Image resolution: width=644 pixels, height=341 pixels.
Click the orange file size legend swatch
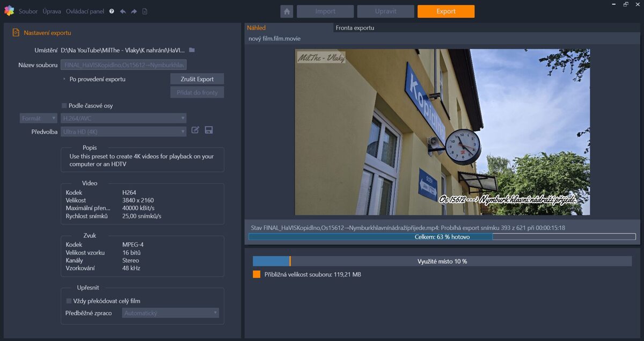pyautogui.click(x=257, y=274)
